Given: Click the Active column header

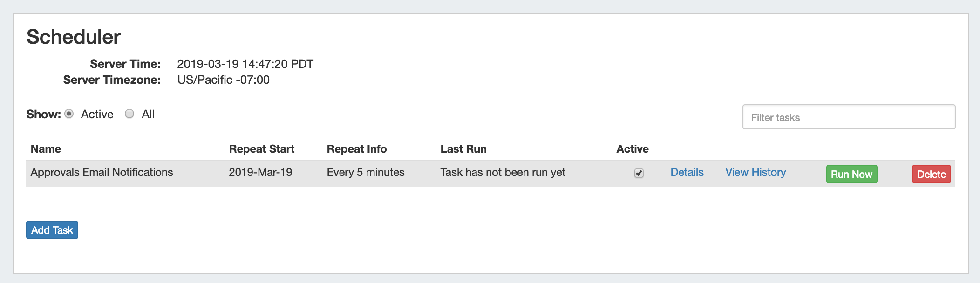Looking at the screenshot, I should pyautogui.click(x=633, y=149).
